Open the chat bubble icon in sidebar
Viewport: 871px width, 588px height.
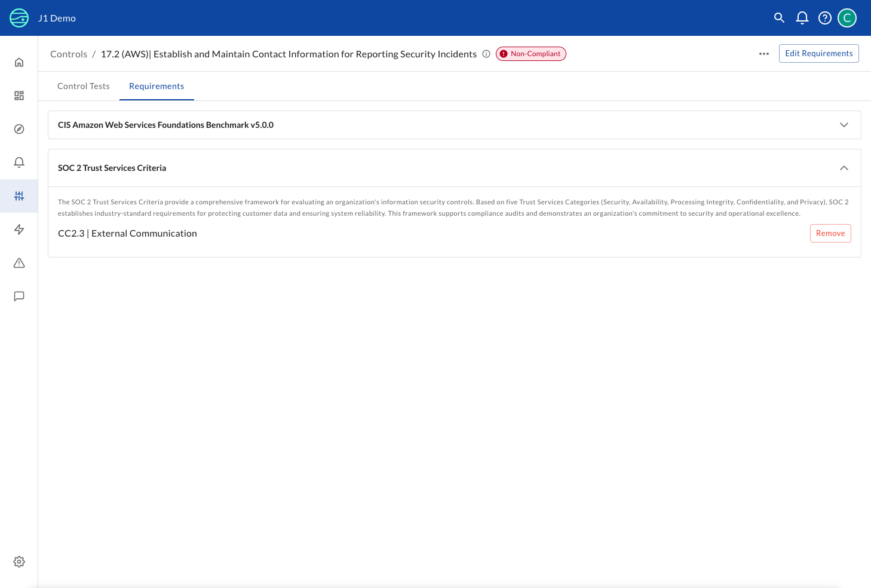(x=19, y=296)
